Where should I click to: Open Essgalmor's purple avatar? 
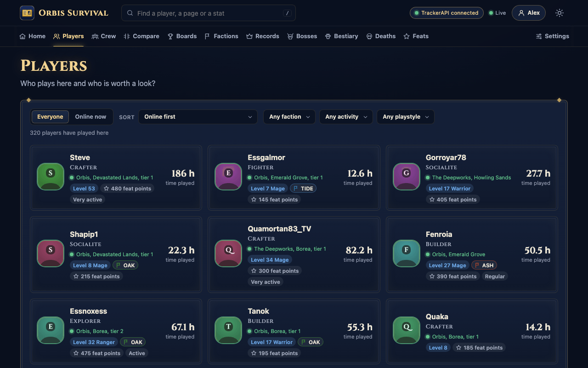(x=228, y=177)
